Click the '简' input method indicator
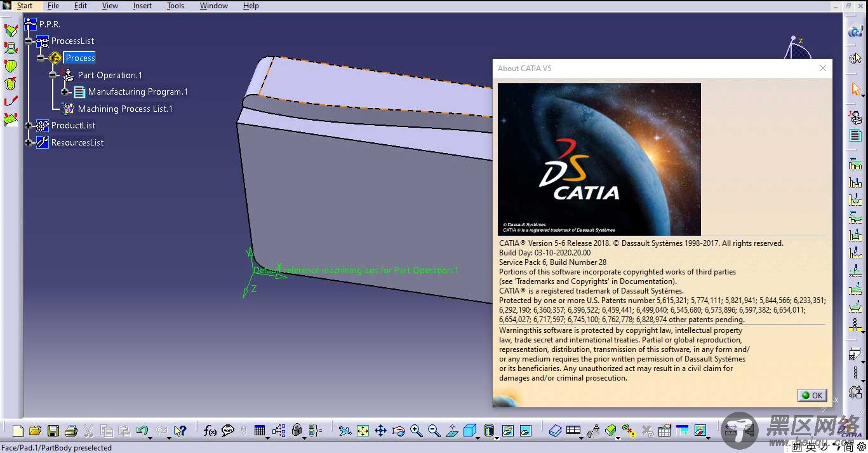 (848, 447)
